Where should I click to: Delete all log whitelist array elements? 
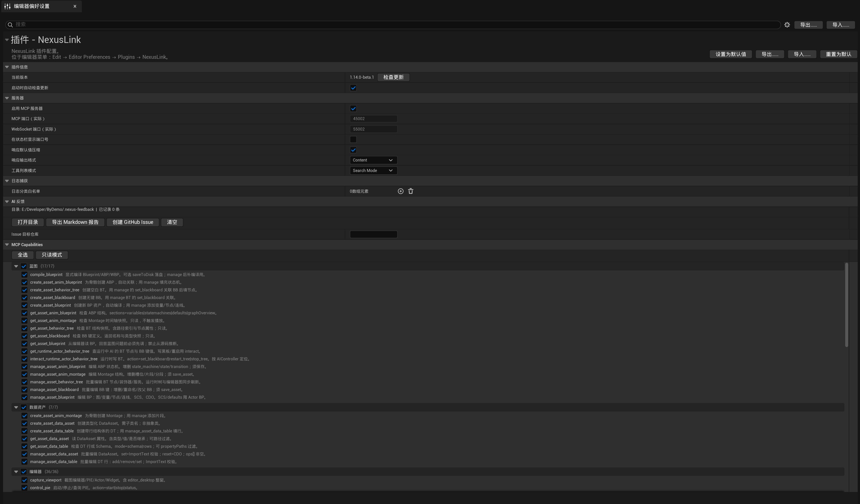click(411, 191)
